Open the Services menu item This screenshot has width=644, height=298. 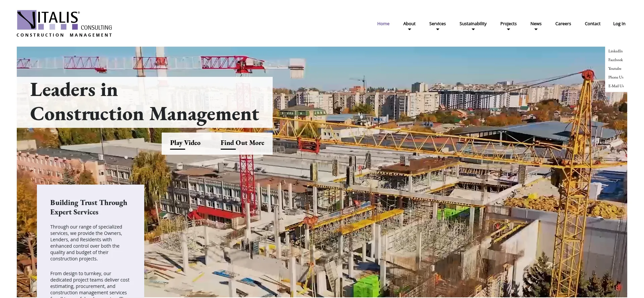click(x=437, y=23)
